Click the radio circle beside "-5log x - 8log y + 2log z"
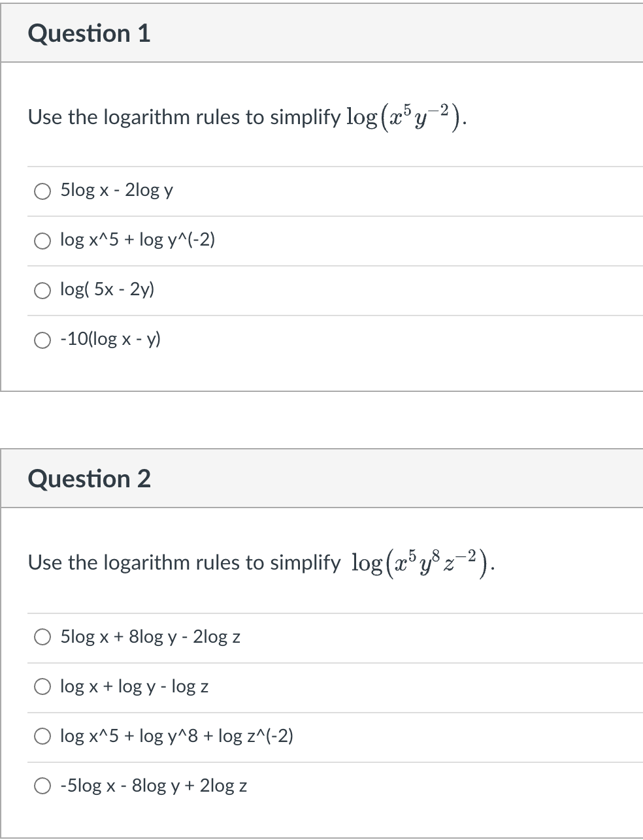Image resolution: width=643 pixels, height=840 pixels. tap(42, 786)
